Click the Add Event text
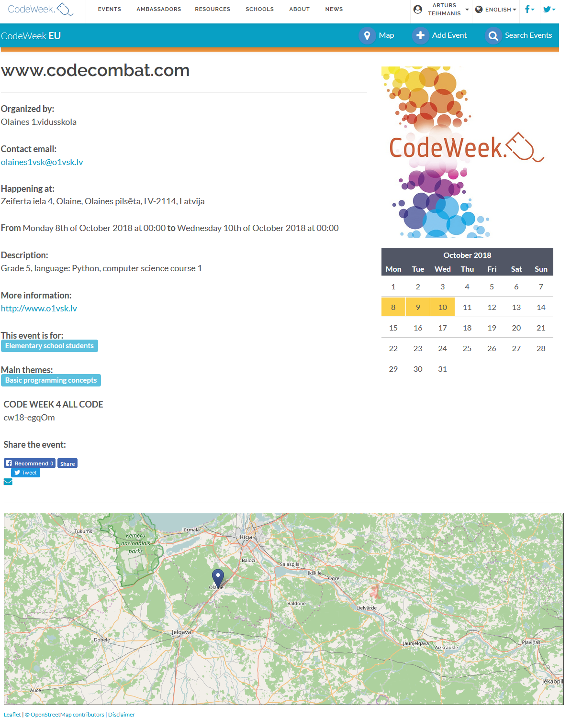Screen dimensions: 571x728 pos(449,35)
